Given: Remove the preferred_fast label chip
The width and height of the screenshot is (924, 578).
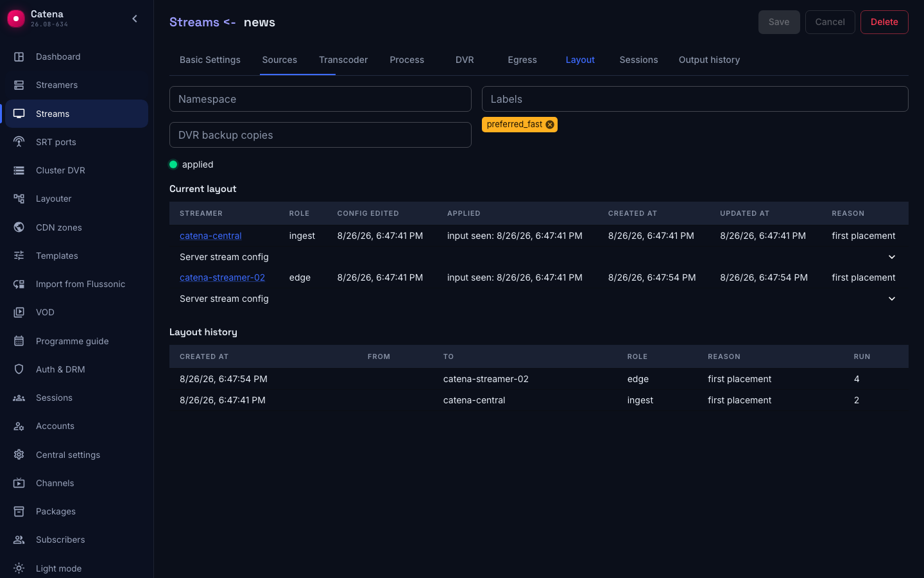Looking at the screenshot, I should click(x=550, y=125).
